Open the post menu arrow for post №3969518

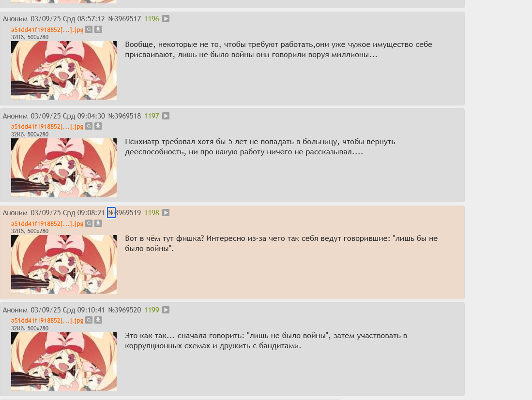point(166,116)
